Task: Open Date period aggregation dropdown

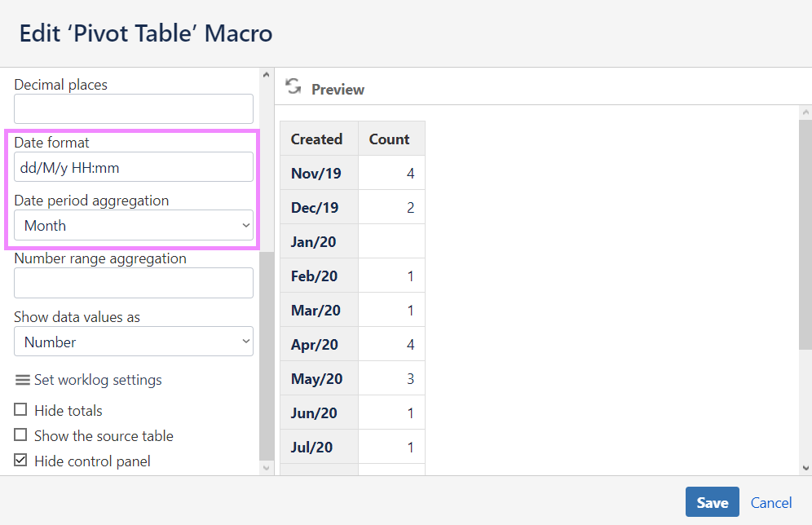Action: tap(134, 225)
